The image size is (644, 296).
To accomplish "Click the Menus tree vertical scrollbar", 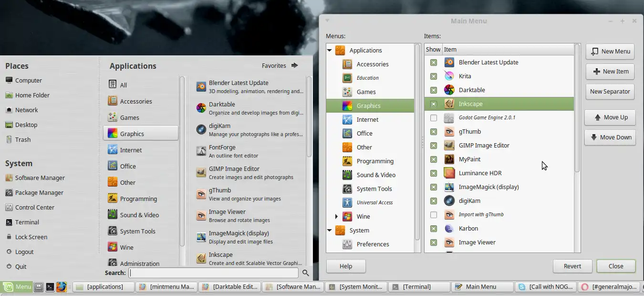I will pyautogui.click(x=417, y=142).
